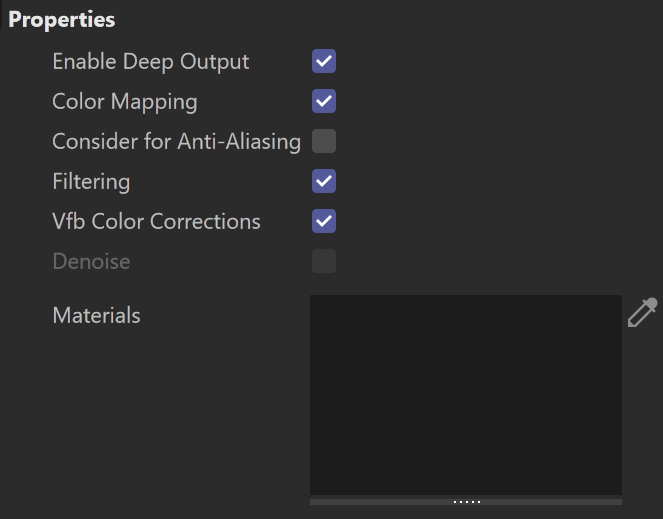This screenshot has height=519, width=663.
Task: Turn off the Filtering checkbox
Action: [x=324, y=181]
